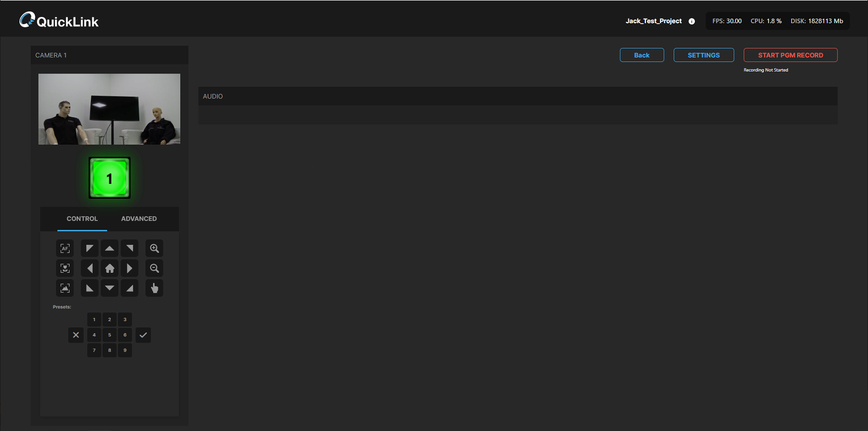
Task: Click the macro (flower) focus icon
Action: pyautogui.click(x=65, y=268)
